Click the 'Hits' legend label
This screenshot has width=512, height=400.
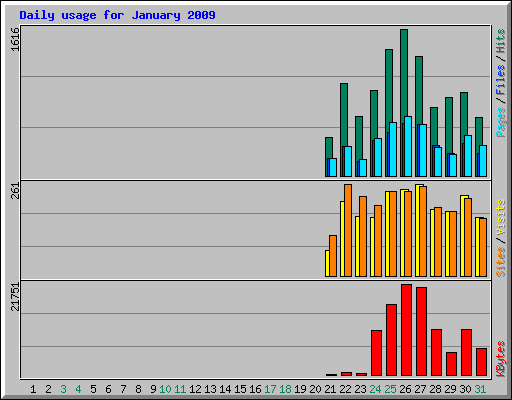[501, 41]
